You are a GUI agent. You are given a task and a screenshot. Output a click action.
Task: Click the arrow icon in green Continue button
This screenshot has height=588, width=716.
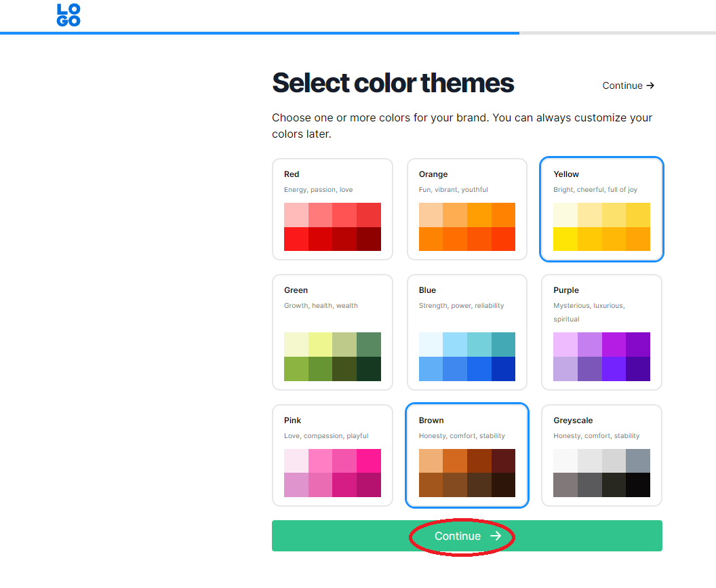click(x=496, y=536)
